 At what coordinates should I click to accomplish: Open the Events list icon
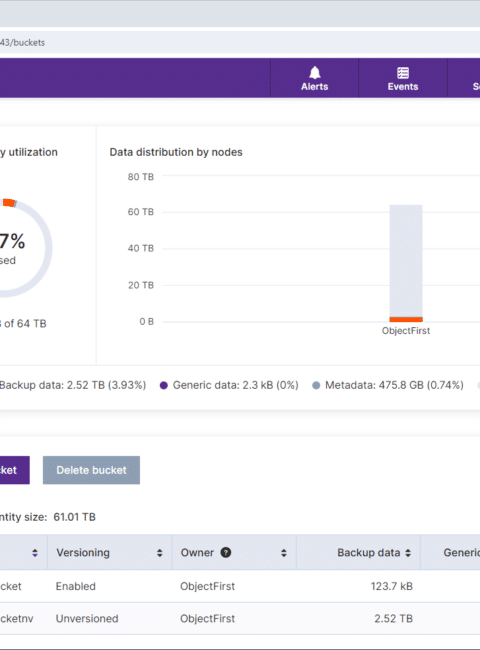(x=402, y=73)
